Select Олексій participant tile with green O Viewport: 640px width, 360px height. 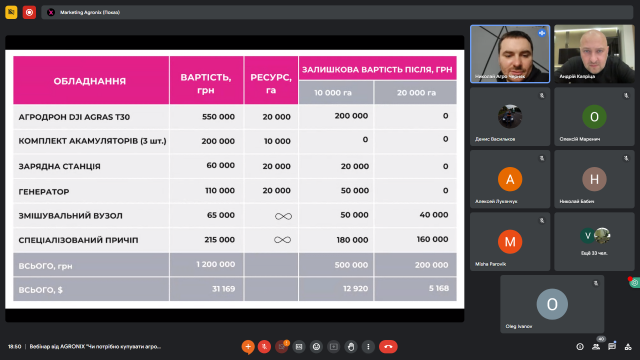594,116
